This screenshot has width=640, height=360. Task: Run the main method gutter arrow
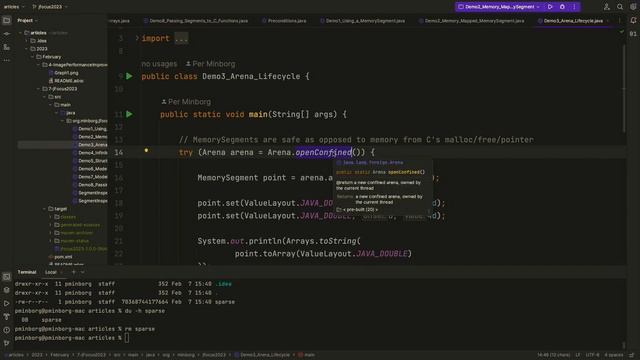(x=129, y=114)
